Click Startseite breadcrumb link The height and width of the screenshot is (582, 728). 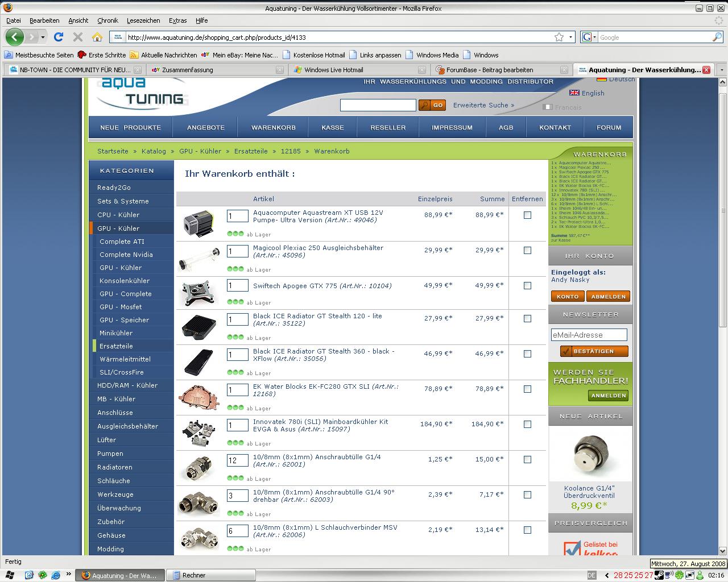[x=113, y=151]
